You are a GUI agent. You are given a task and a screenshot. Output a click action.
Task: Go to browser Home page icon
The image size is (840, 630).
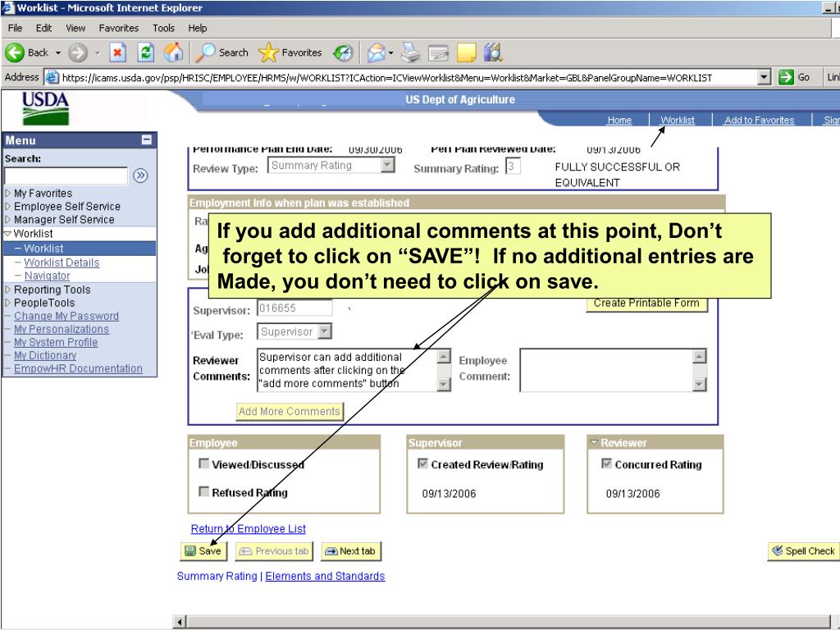(173, 52)
